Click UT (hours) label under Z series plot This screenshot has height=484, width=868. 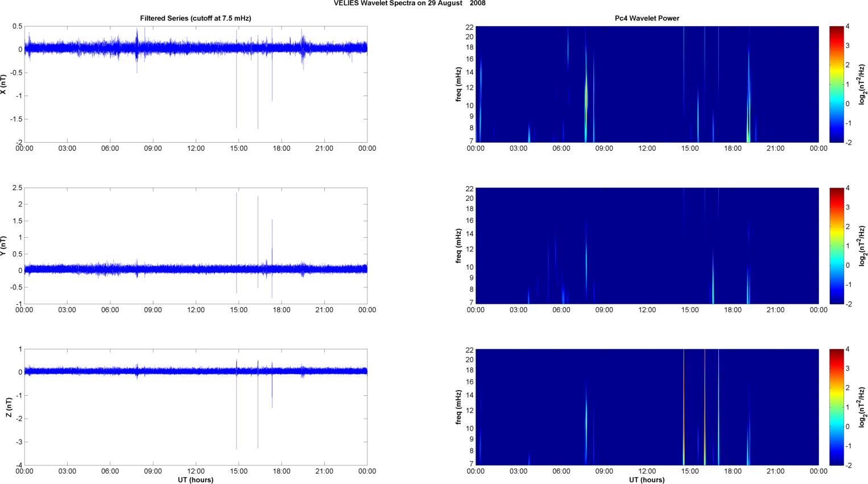195,480
